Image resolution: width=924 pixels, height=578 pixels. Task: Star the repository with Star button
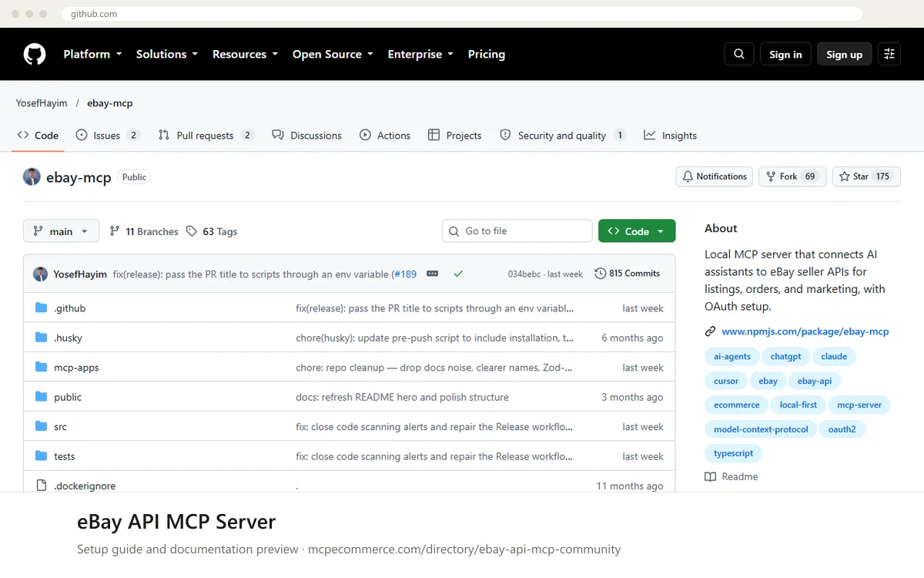866,176
